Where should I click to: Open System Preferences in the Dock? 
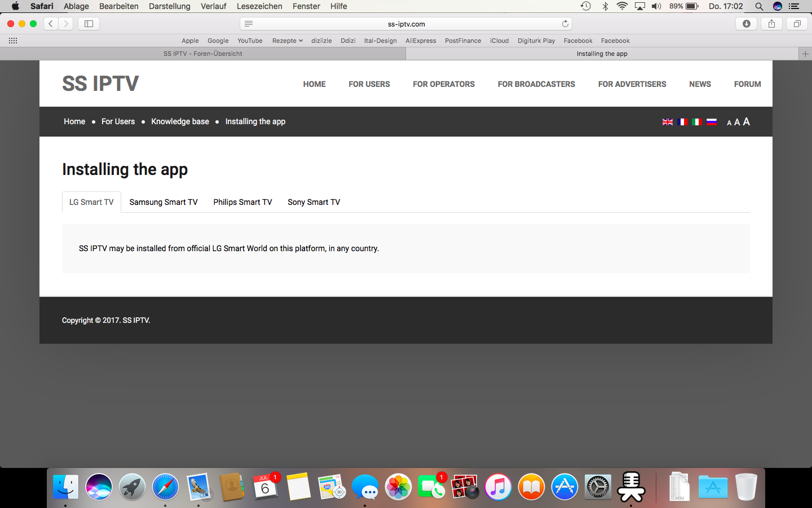click(x=598, y=487)
